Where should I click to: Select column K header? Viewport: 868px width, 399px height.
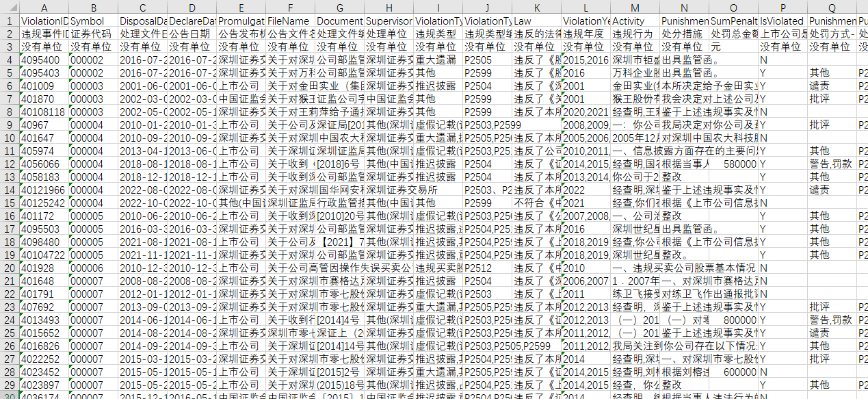[x=536, y=8]
